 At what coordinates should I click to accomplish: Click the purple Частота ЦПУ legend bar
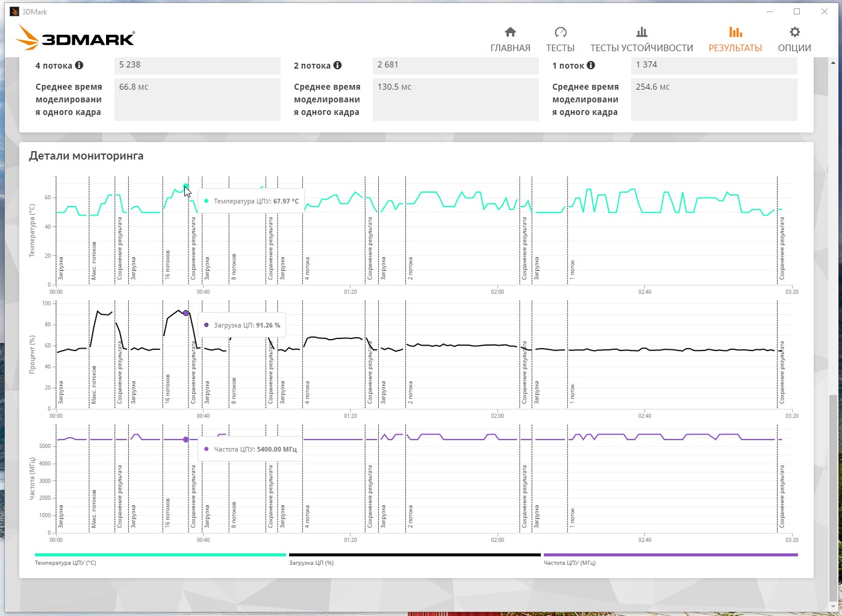670,555
